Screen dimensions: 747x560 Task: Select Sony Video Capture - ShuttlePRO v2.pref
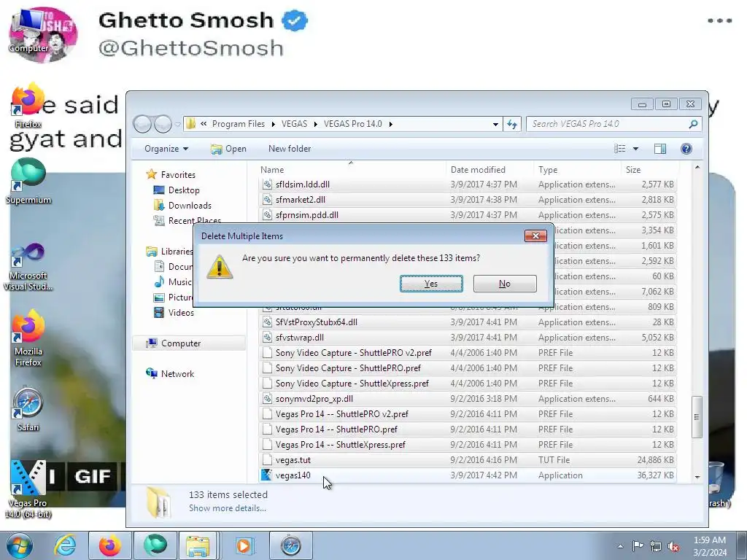click(354, 353)
